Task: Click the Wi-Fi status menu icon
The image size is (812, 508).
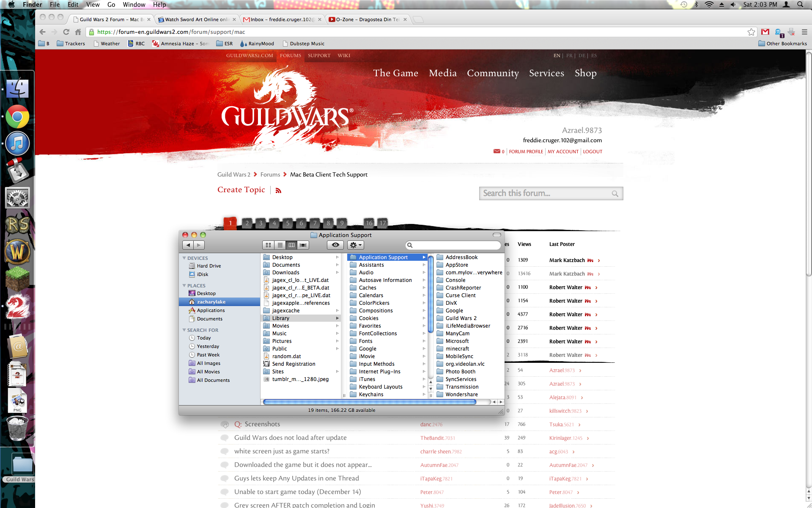Action: click(709, 4)
